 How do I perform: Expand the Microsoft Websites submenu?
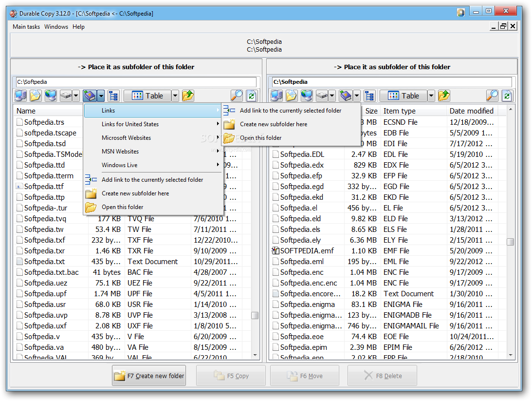click(x=153, y=138)
